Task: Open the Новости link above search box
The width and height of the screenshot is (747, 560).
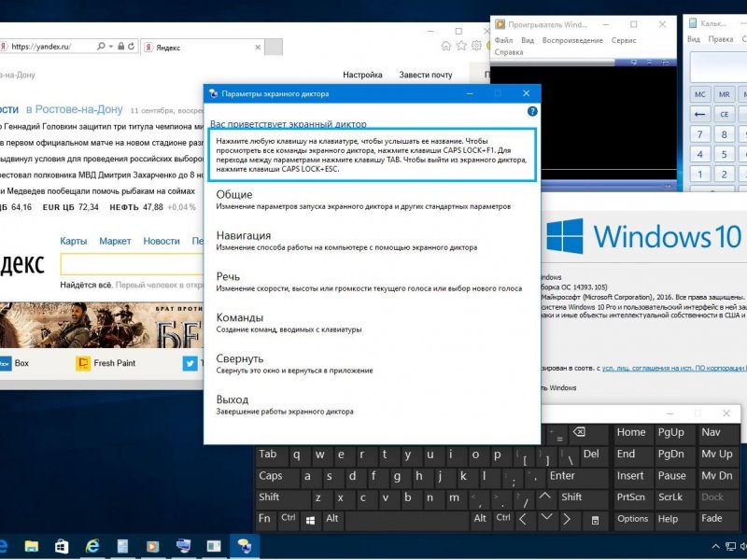Action: [162, 241]
